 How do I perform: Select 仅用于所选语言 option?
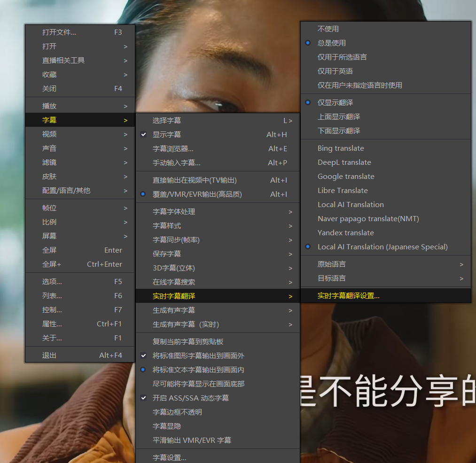coord(385,57)
